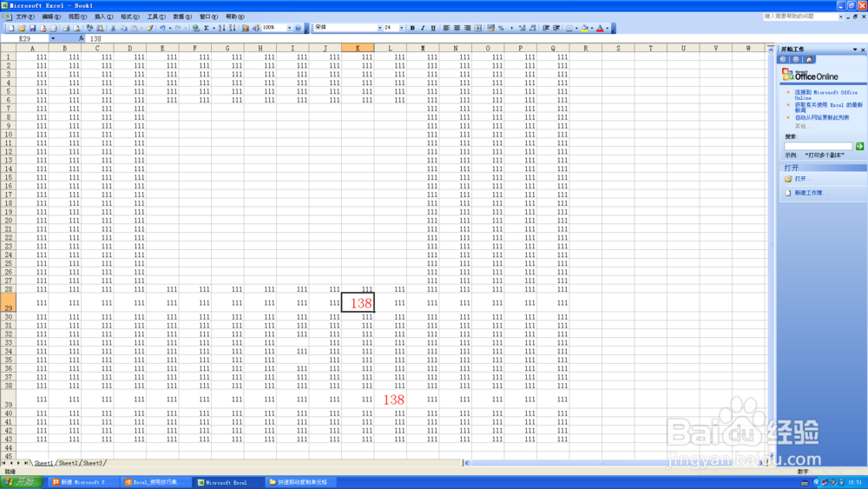Create a new workbook with toolbar icon

tap(11, 28)
